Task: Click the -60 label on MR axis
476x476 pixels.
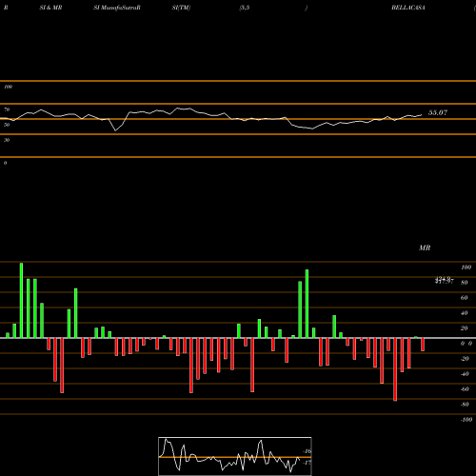Action: pyautogui.click(x=465, y=389)
